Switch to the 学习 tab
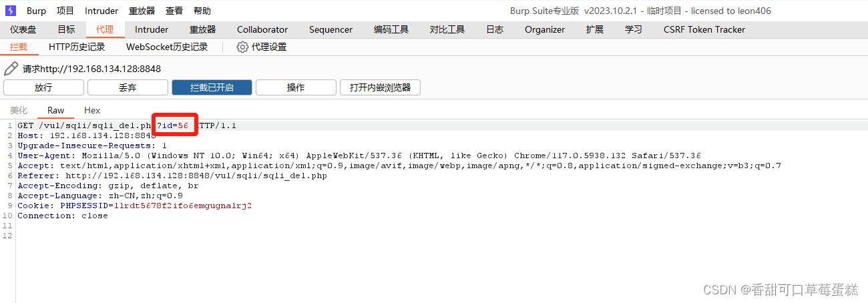The height and width of the screenshot is (303, 868). tap(634, 29)
